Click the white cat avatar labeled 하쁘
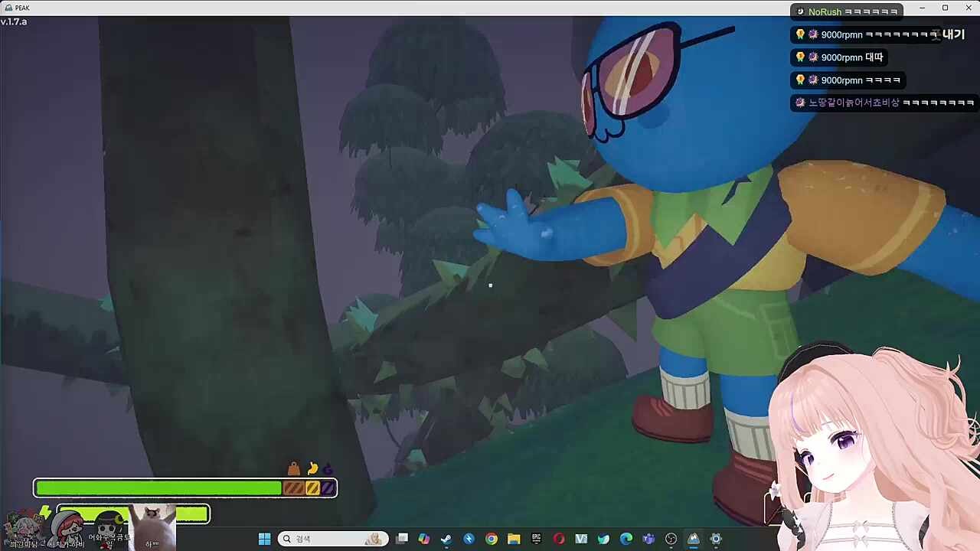The image size is (980, 551). [x=152, y=527]
